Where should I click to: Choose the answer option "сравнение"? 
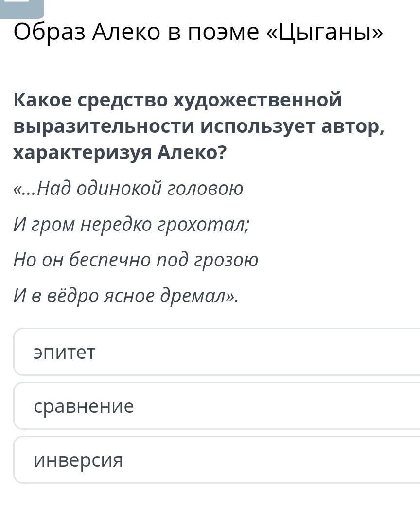click(217, 406)
